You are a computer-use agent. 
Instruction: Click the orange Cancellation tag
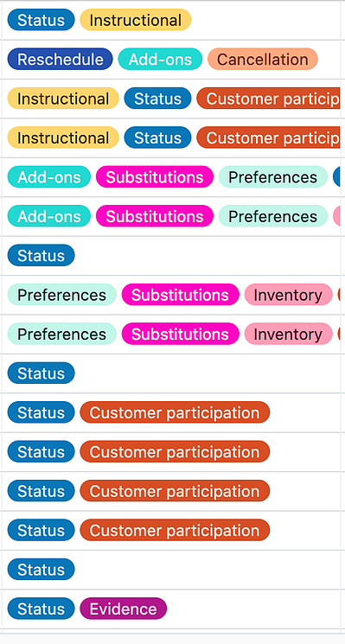263,59
